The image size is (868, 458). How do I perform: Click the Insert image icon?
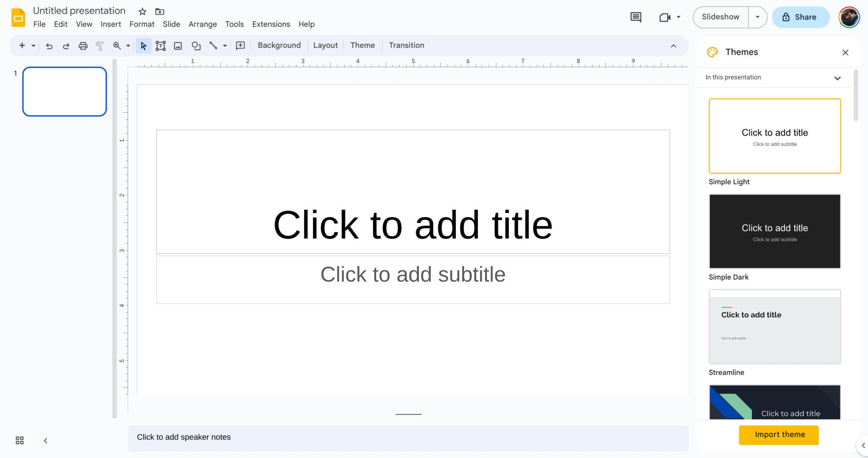pyautogui.click(x=178, y=46)
